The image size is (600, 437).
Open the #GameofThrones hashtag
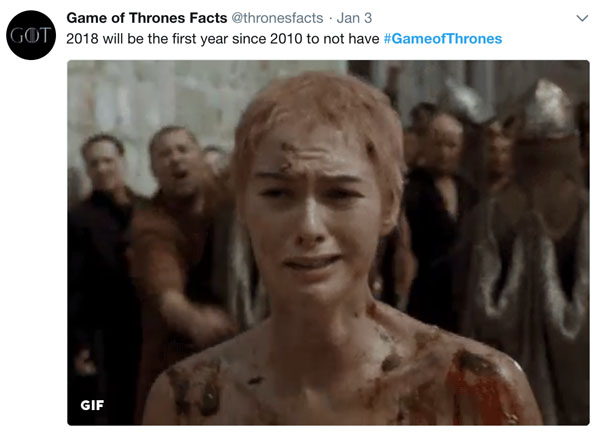pyautogui.click(x=443, y=39)
